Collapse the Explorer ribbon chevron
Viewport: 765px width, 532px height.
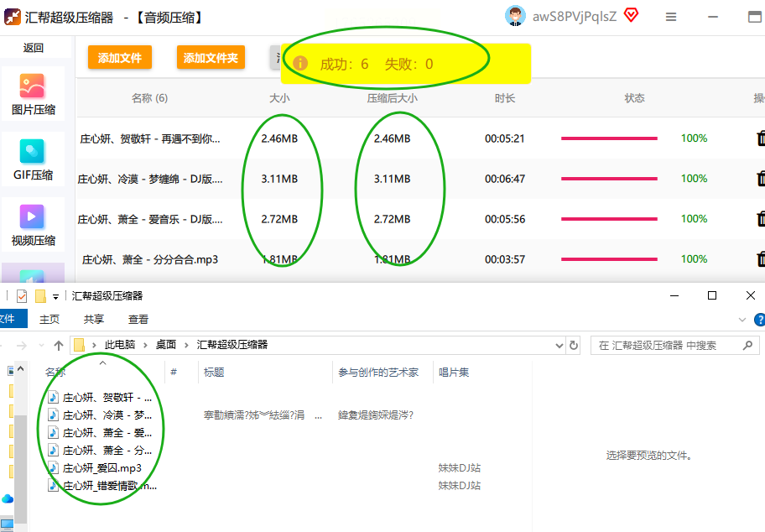click(x=742, y=320)
